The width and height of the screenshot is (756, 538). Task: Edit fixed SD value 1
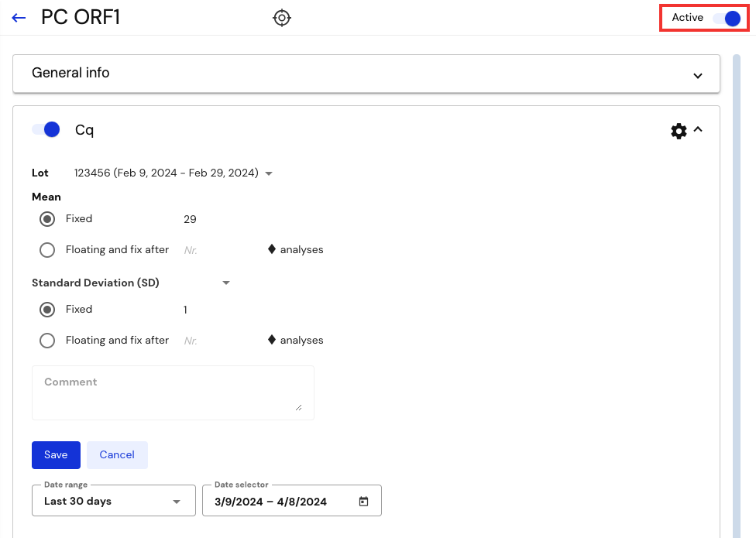tap(185, 310)
